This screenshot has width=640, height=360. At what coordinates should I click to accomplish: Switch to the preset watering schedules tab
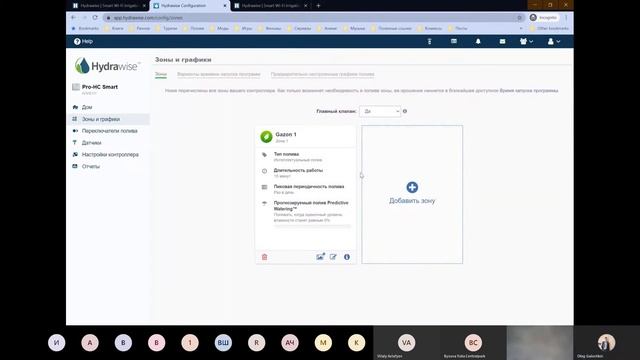[x=322, y=74]
